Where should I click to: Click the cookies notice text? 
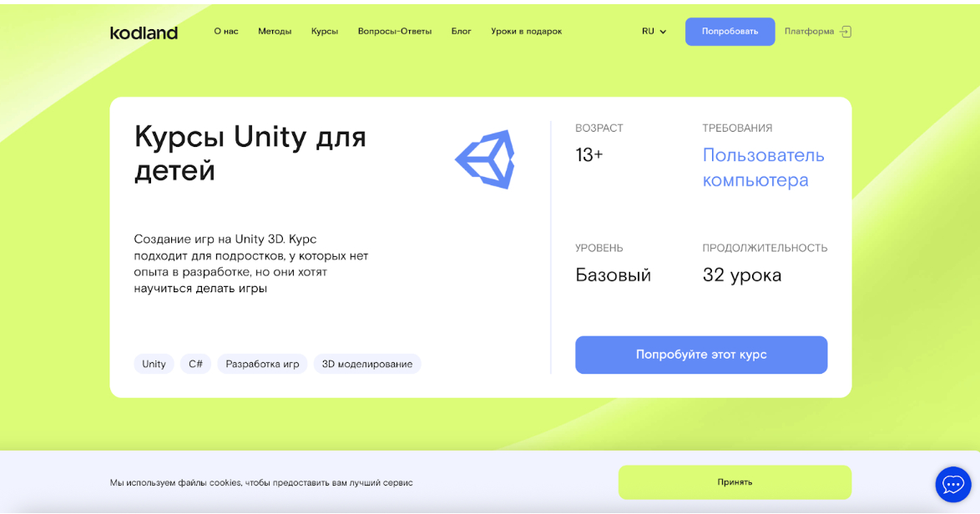pyautogui.click(x=261, y=483)
